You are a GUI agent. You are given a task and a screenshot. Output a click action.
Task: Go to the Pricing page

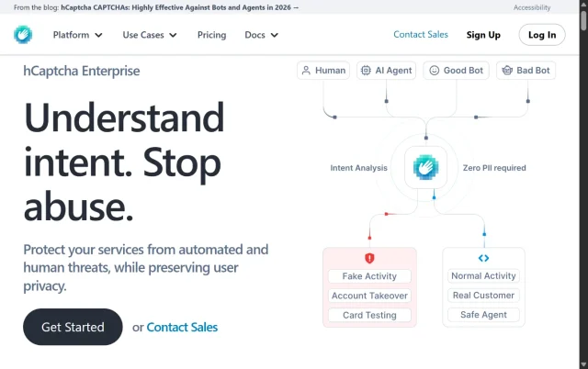click(212, 35)
